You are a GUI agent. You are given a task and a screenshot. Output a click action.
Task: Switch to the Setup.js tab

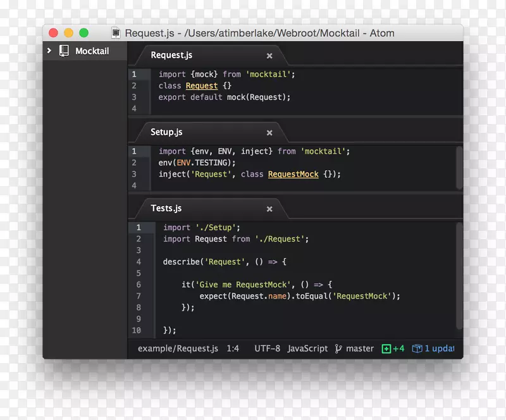pyautogui.click(x=166, y=132)
